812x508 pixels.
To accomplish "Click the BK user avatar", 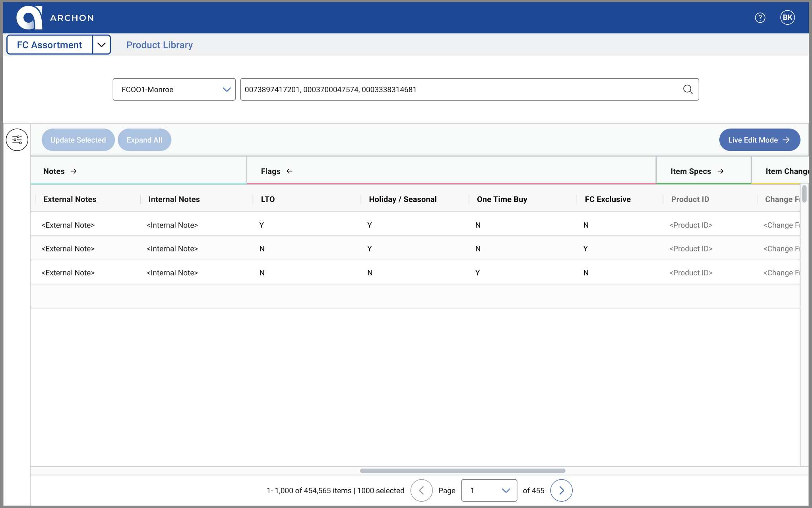I will 787,18.
